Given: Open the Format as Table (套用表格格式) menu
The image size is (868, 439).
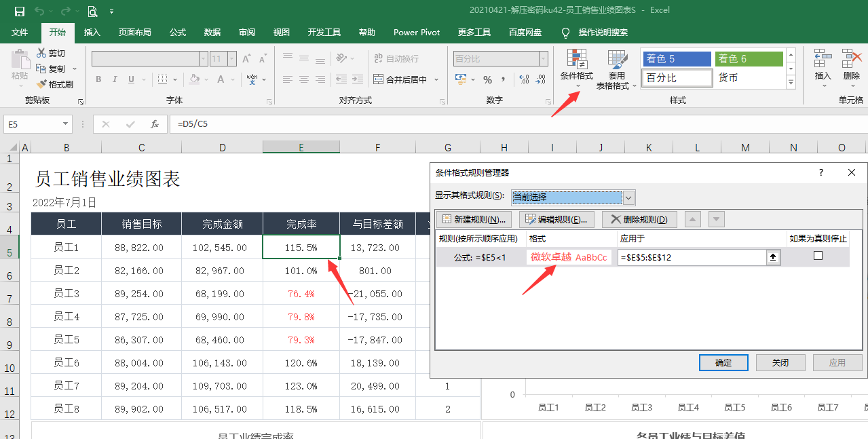Looking at the screenshot, I should tap(616, 69).
